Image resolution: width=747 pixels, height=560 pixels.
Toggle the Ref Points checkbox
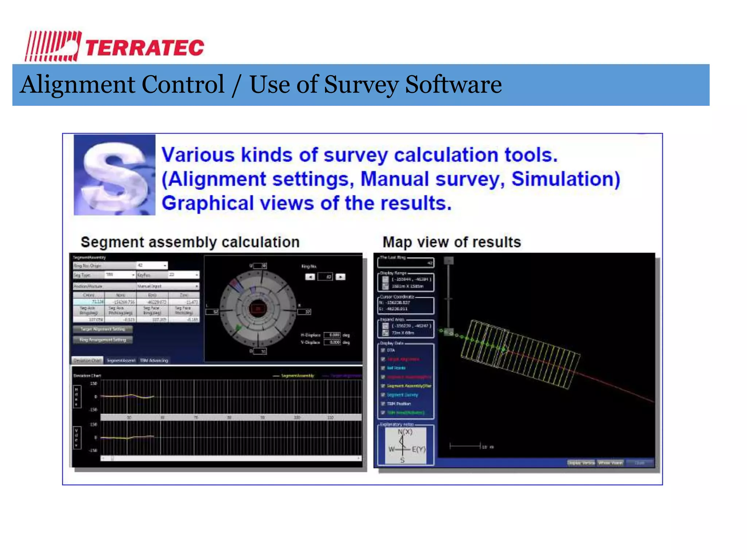pyautogui.click(x=383, y=368)
